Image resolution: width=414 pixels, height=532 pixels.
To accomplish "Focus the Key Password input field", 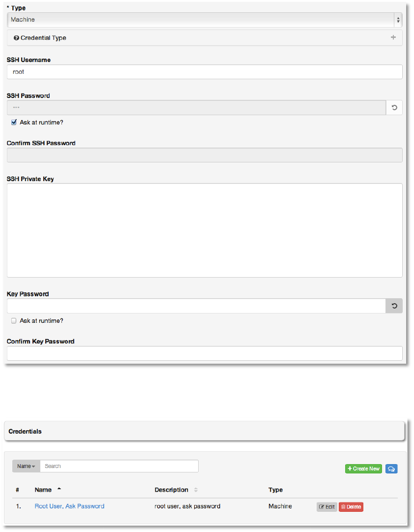I will coord(196,306).
